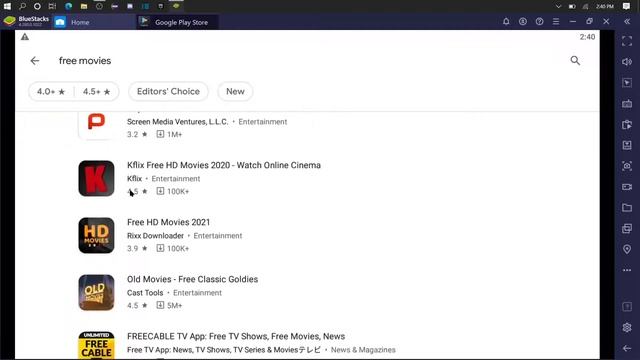Apply the 4.0+ star rating filter
The height and width of the screenshot is (360, 640).
click(51, 91)
